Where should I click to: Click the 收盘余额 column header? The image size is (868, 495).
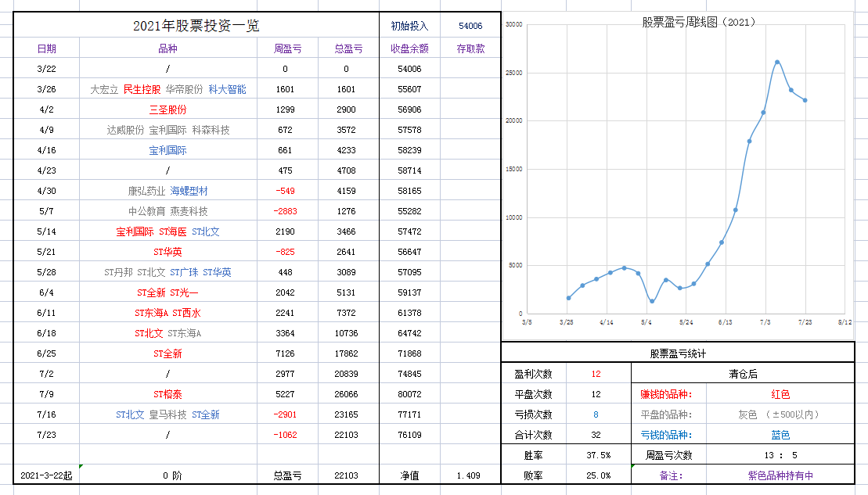click(409, 48)
